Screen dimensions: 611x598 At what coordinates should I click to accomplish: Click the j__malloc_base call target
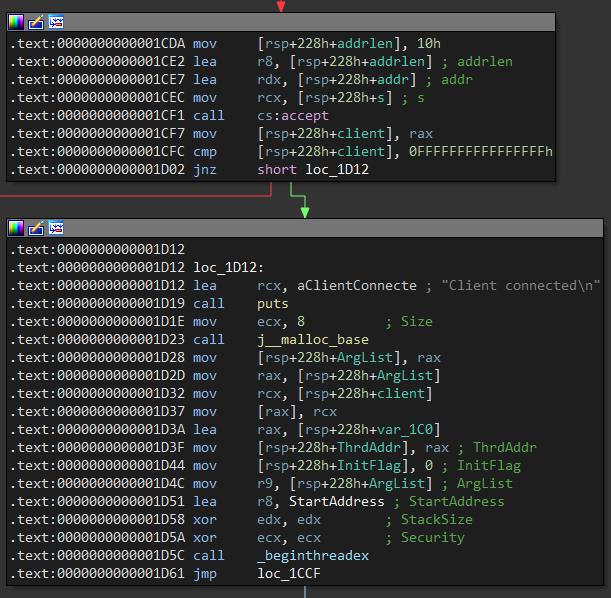[313, 340]
